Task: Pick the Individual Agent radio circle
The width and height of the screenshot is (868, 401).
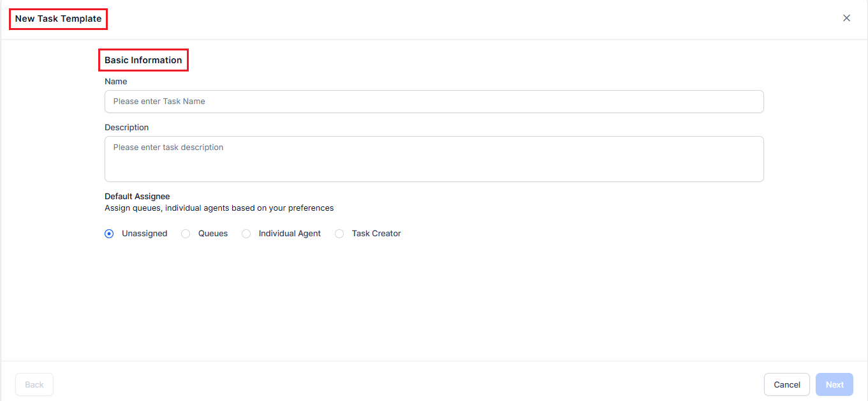Action: click(246, 234)
